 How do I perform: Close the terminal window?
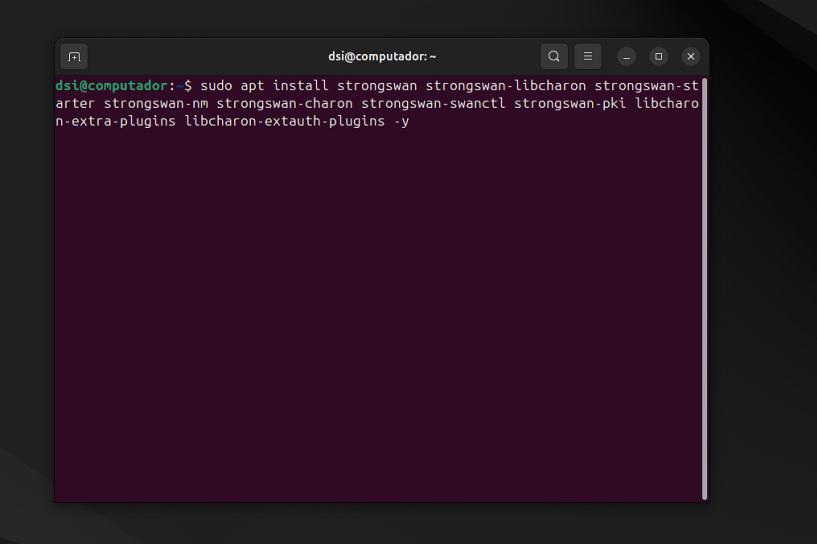click(690, 57)
